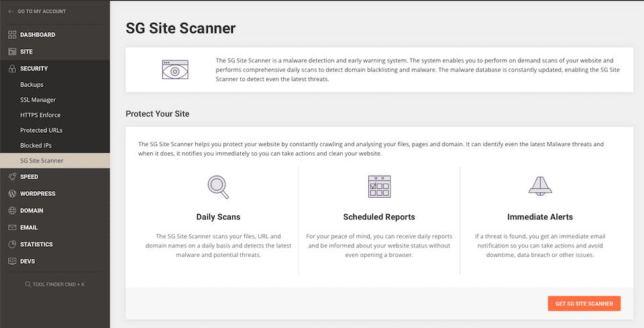Click the Tool Finder magnifier icon
The image size is (644, 328).
tap(28, 284)
